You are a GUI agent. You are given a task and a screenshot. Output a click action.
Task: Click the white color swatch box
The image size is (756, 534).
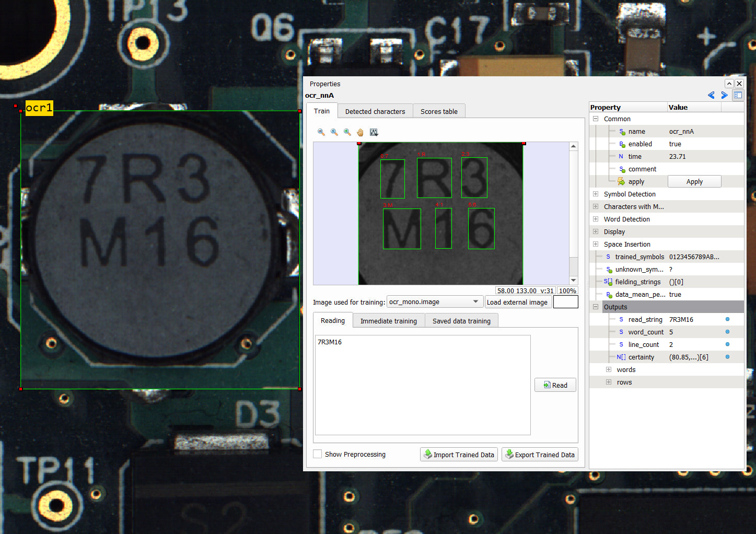coord(565,302)
